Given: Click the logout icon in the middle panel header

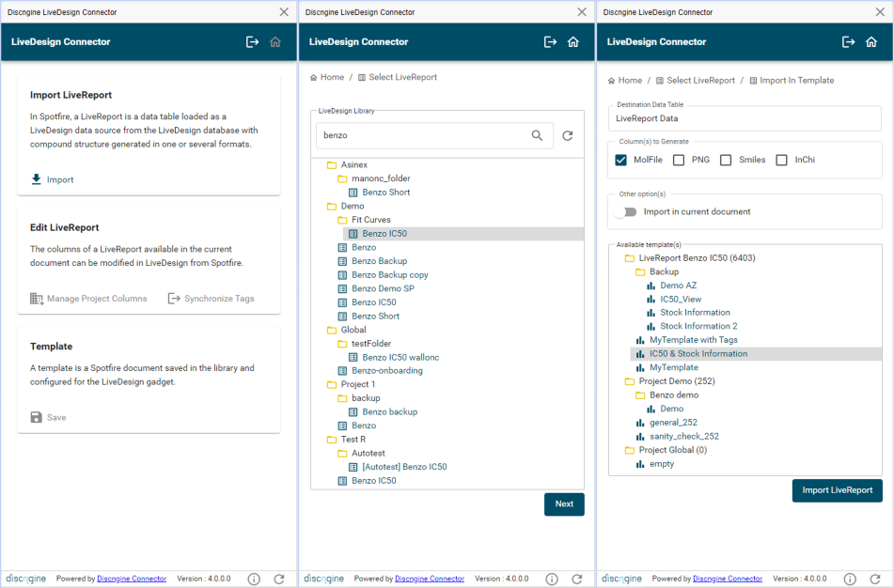Looking at the screenshot, I should [550, 41].
